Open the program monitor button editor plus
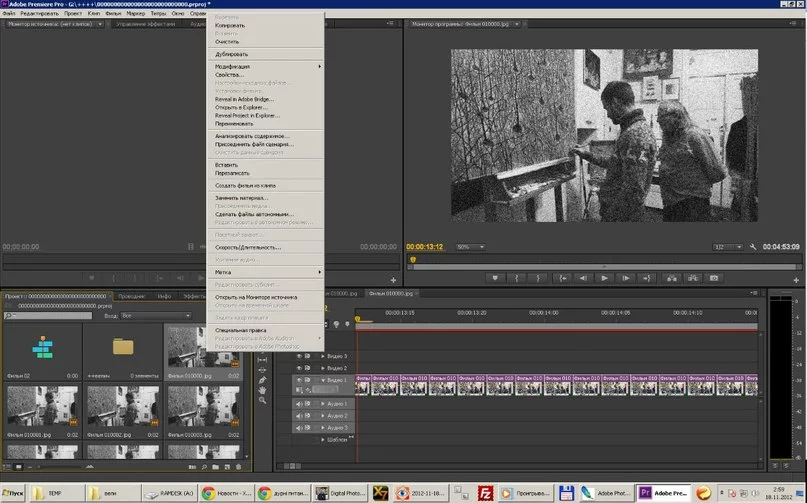The image size is (807, 503). point(796,280)
